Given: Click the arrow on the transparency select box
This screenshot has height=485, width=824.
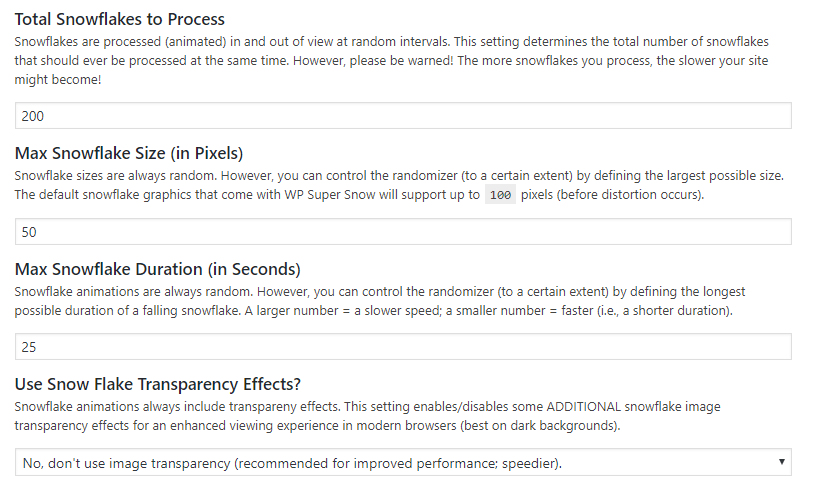Looking at the screenshot, I should [779, 463].
